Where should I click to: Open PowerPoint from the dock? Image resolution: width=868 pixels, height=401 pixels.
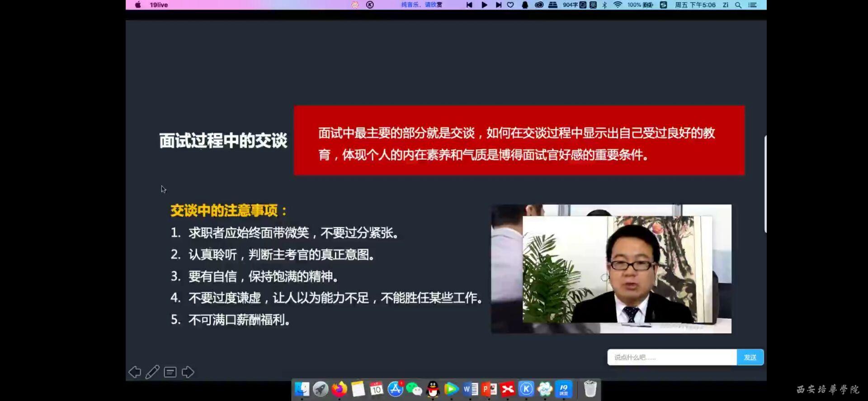pos(489,389)
